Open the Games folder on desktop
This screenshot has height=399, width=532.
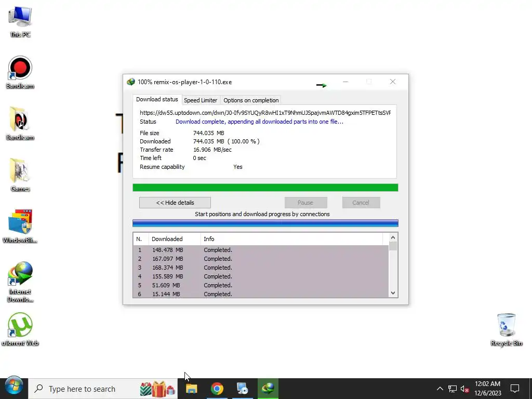(x=20, y=175)
